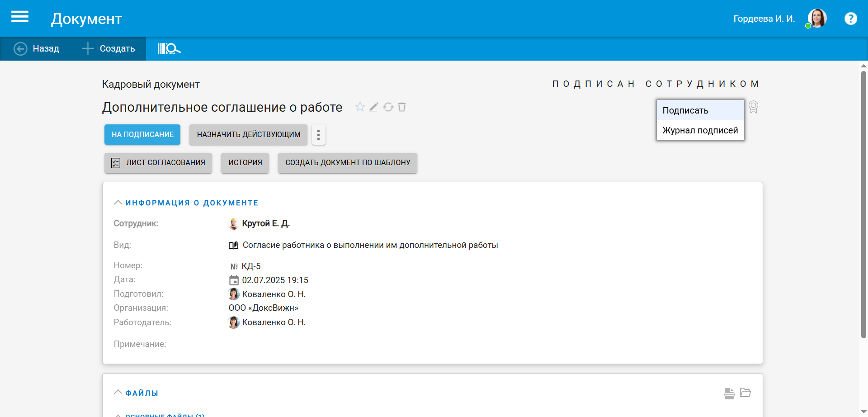Image resolution: width=868 pixels, height=417 pixels.
Task: Delete document with trash icon
Action: [402, 107]
